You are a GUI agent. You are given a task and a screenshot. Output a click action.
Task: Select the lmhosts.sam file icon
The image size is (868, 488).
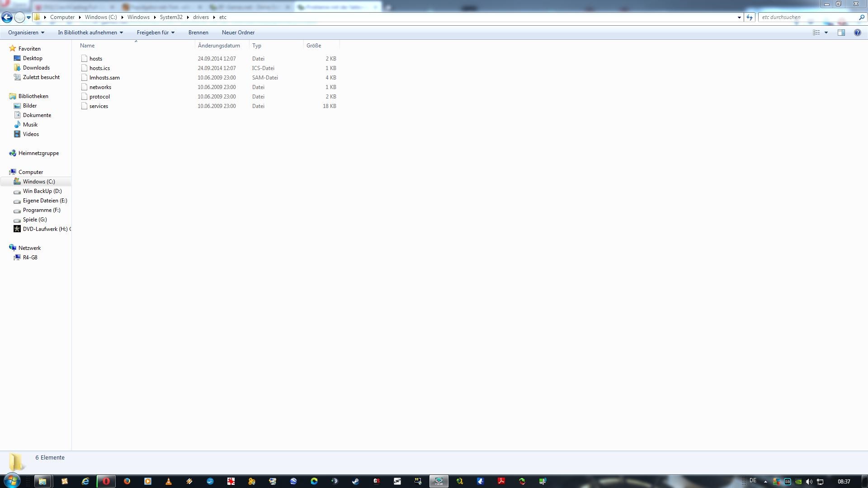(x=84, y=78)
